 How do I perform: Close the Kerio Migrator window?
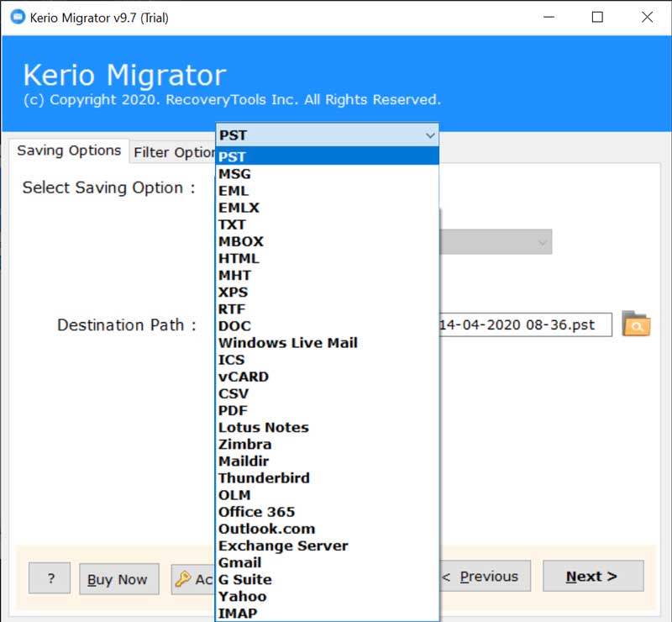pos(647,17)
